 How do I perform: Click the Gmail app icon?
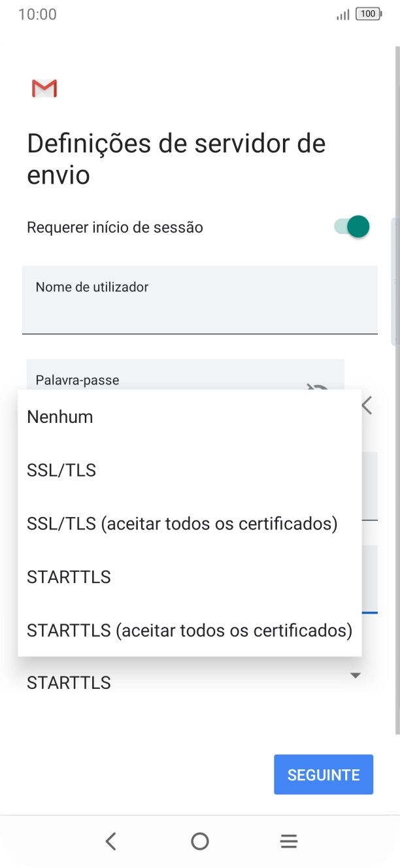[x=44, y=88]
